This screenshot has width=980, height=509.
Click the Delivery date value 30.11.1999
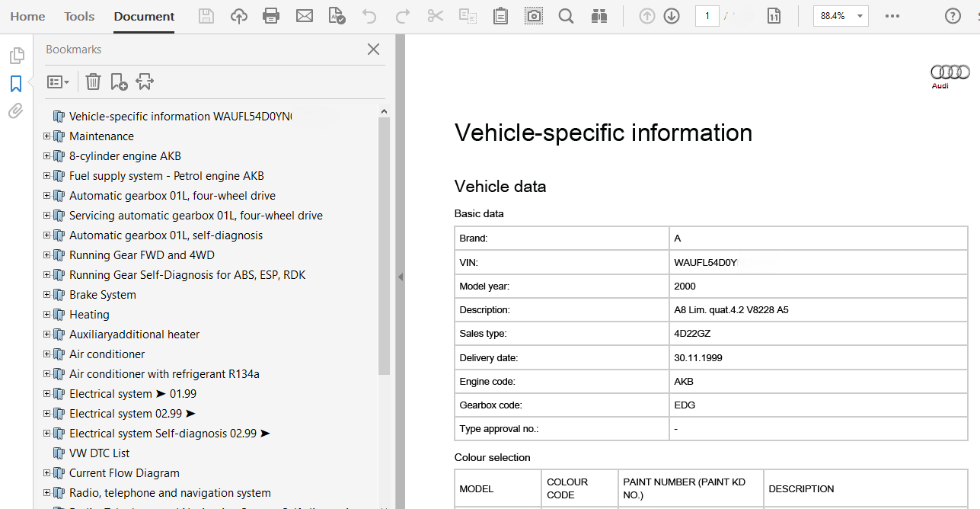[698, 357]
